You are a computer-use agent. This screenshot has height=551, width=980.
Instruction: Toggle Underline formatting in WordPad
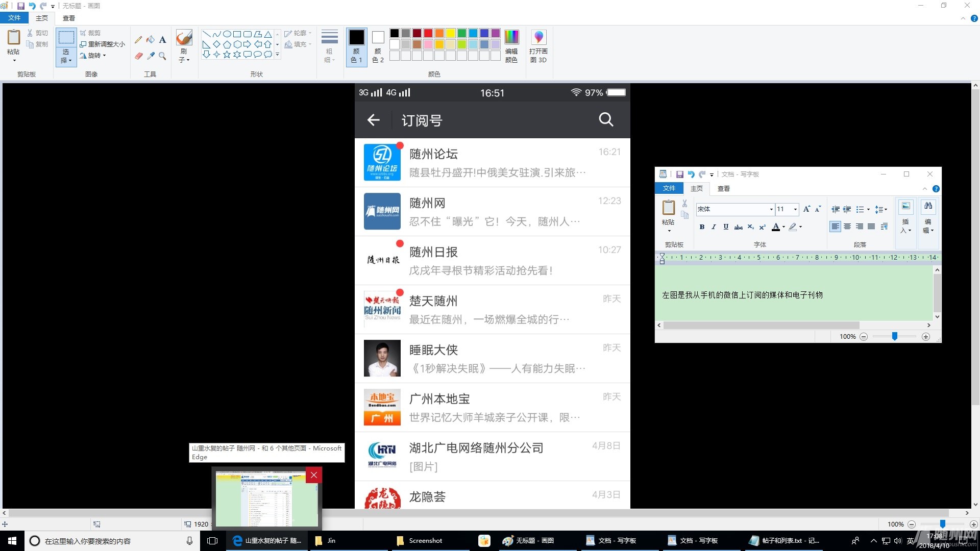726,227
